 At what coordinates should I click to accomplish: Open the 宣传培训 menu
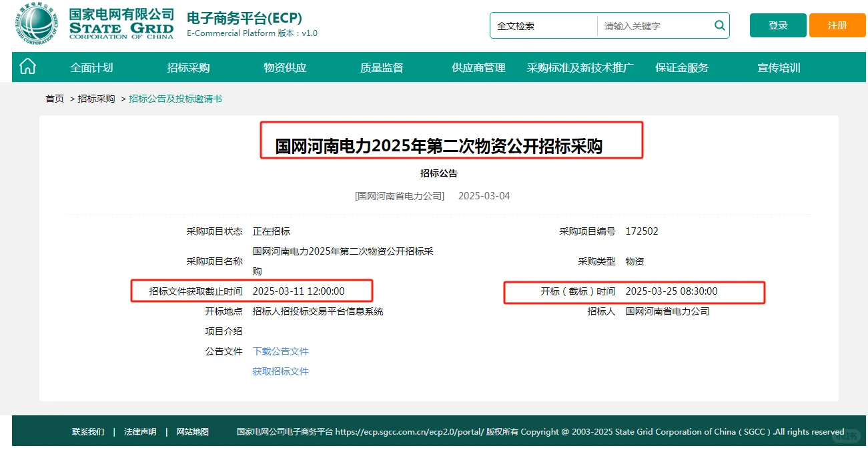point(779,67)
